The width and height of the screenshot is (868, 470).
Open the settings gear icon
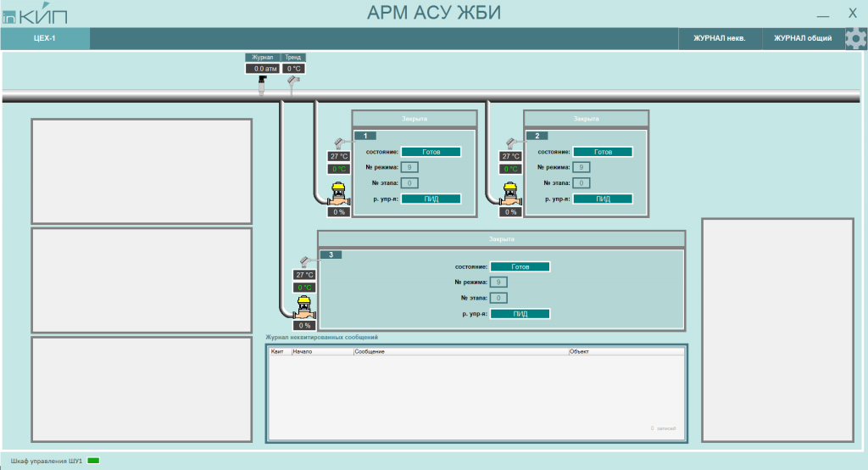(x=856, y=39)
